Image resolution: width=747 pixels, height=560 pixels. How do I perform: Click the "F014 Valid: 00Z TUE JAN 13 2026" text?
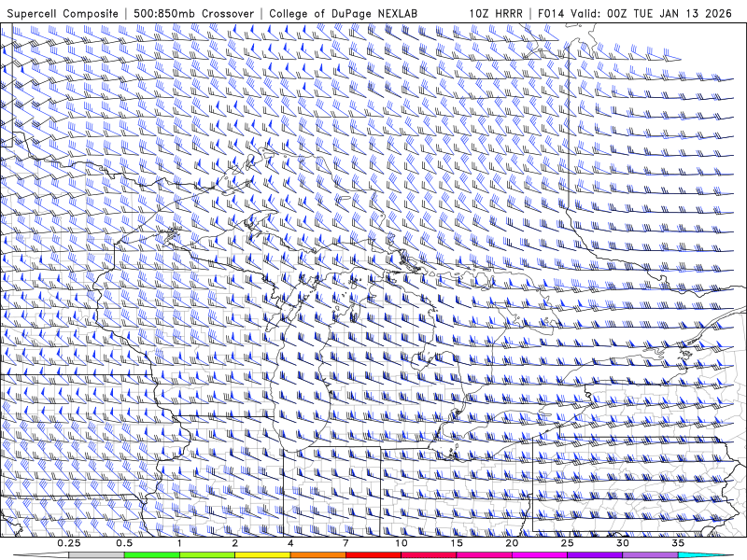click(x=635, y=14)
